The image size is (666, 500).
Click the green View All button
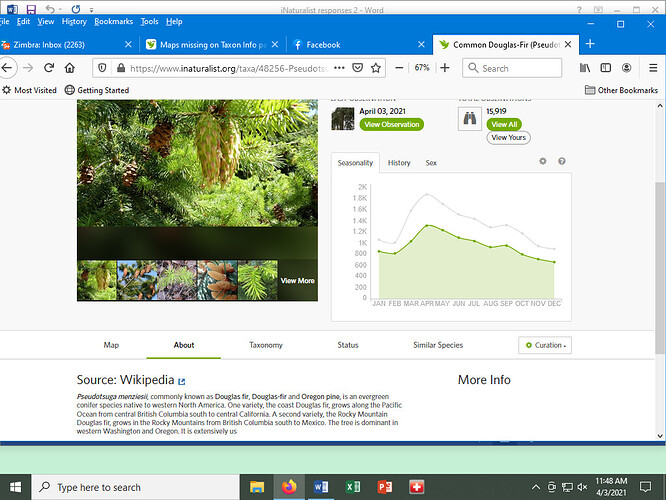(x=504, y=124)
